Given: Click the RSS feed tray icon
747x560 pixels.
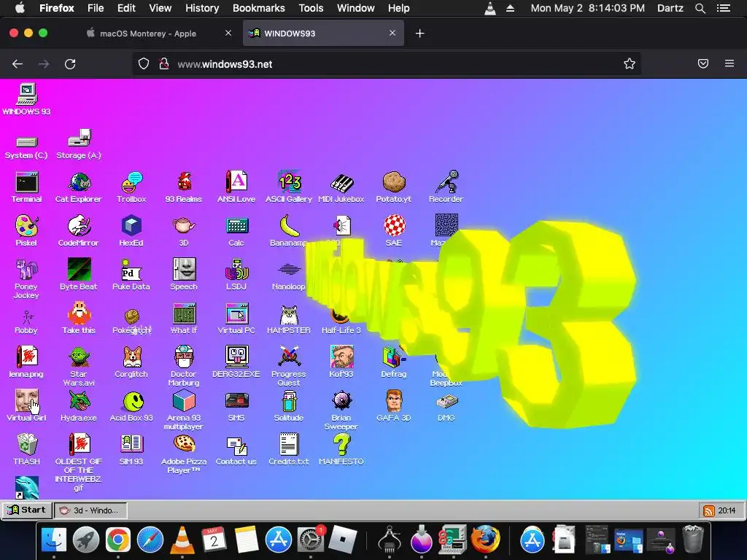Looking at the screenshot, I should (x=709, y=511).
